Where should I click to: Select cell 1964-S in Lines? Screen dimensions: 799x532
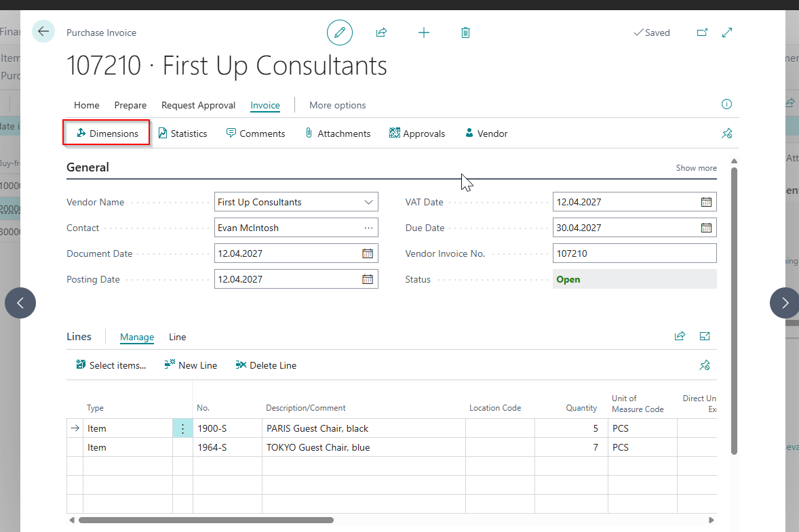pos(227,447)
